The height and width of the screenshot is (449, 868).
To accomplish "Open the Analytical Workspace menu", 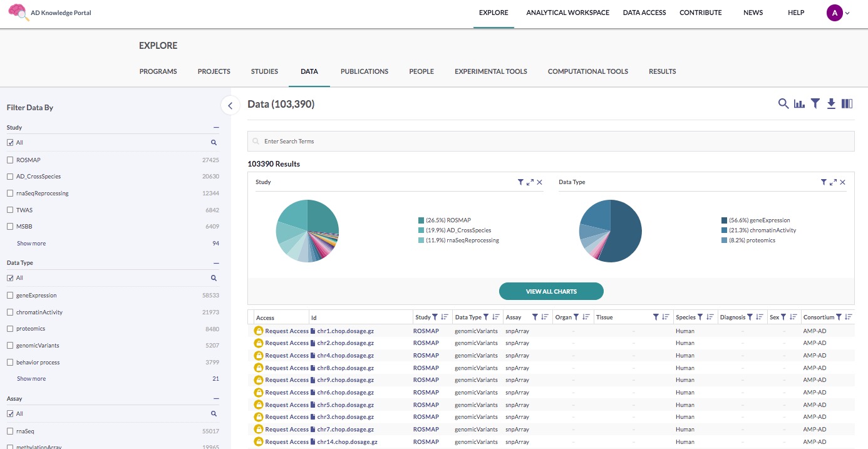I will pos(567,13).
